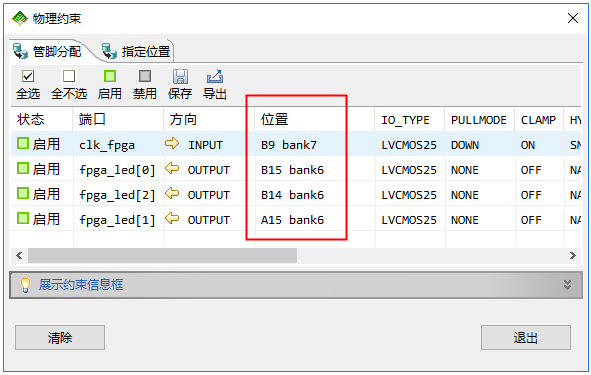Click the IO_TYPE column header
591x375 pixels.
pyautogui.click(x=410, y=119)
